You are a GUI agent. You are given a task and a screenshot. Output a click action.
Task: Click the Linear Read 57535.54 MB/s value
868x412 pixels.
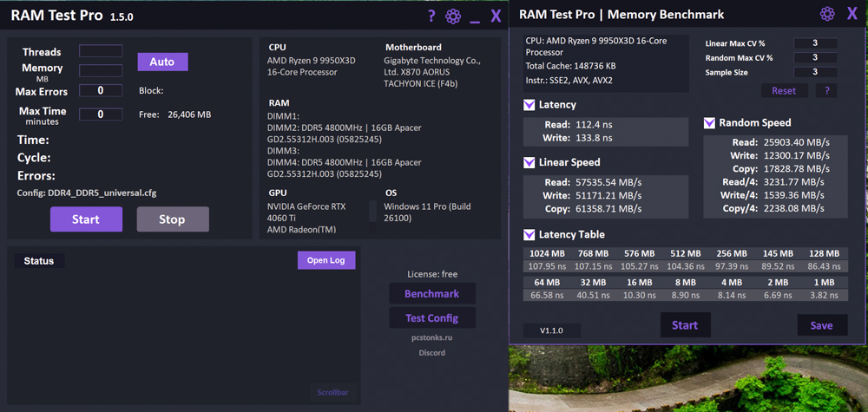[608, 182]
